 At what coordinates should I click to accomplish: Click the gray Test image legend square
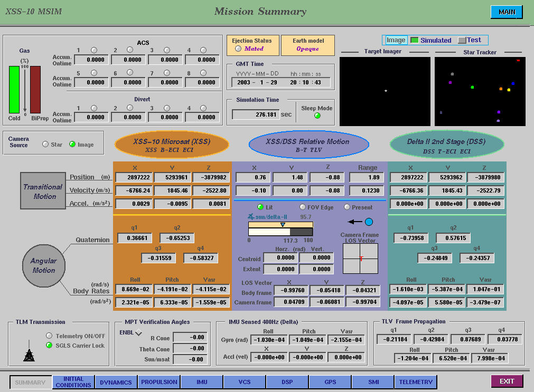(462, 40)
